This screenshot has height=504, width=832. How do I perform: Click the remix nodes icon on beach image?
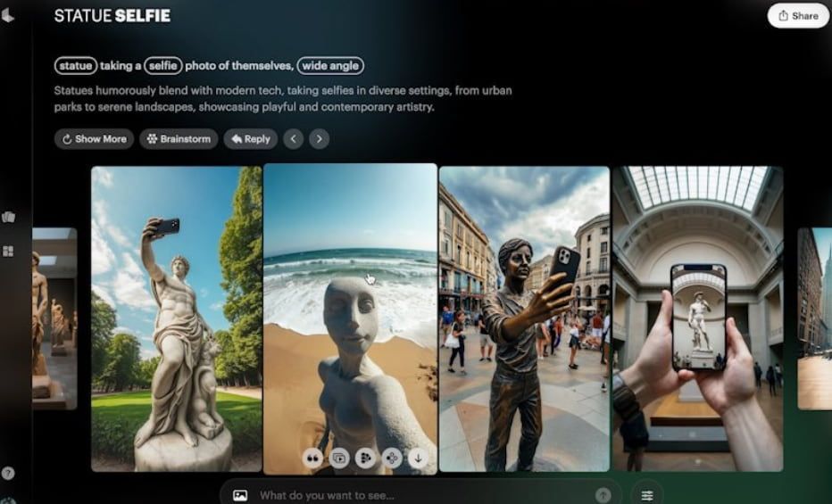(x=391, y=458)
